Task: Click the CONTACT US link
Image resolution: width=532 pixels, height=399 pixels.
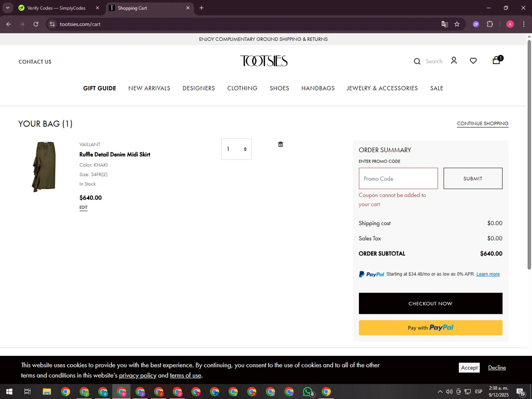Action: point(35,62)
